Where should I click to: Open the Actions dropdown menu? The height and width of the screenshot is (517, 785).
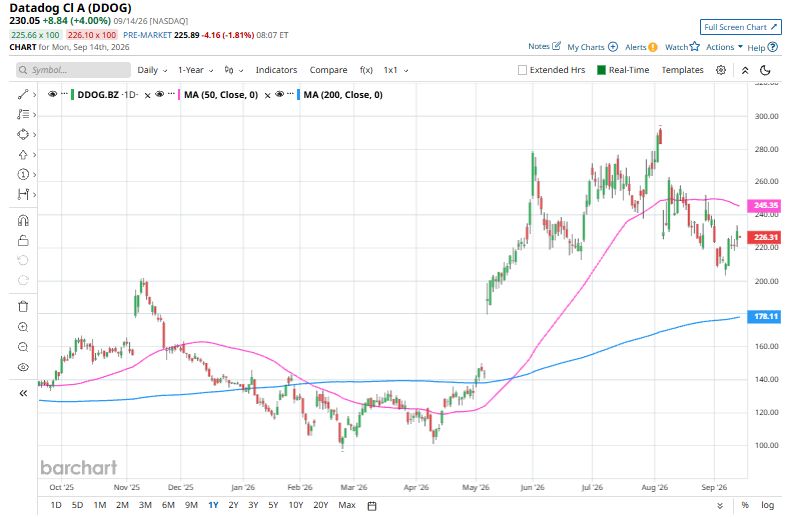pyautogui.click(x=724, y=47)
